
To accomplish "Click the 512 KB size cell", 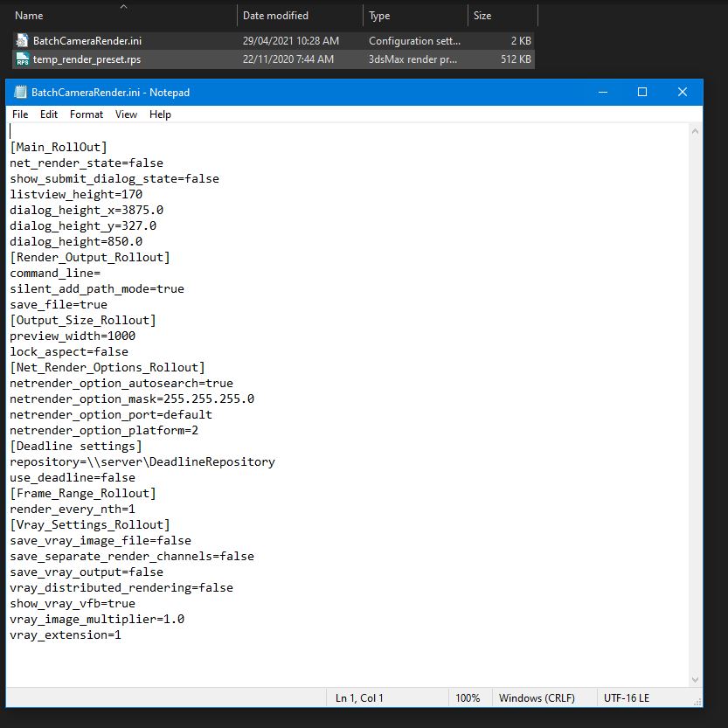I will pos(516,59).
